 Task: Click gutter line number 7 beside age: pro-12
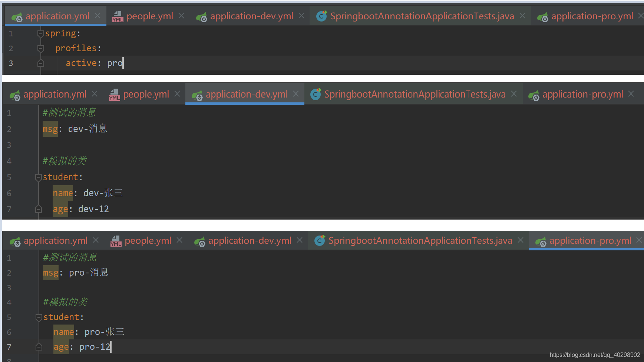(9, 347)
